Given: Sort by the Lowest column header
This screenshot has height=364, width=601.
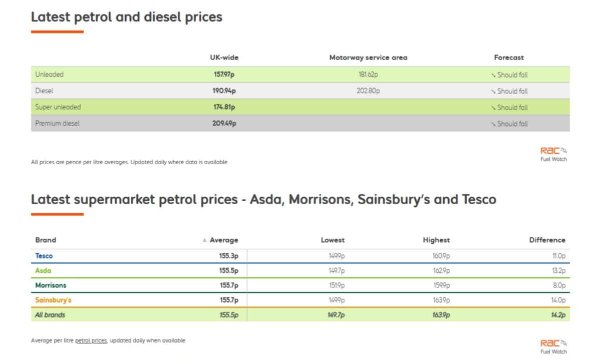Looking at the screenshot, I should tap(333, 240).
